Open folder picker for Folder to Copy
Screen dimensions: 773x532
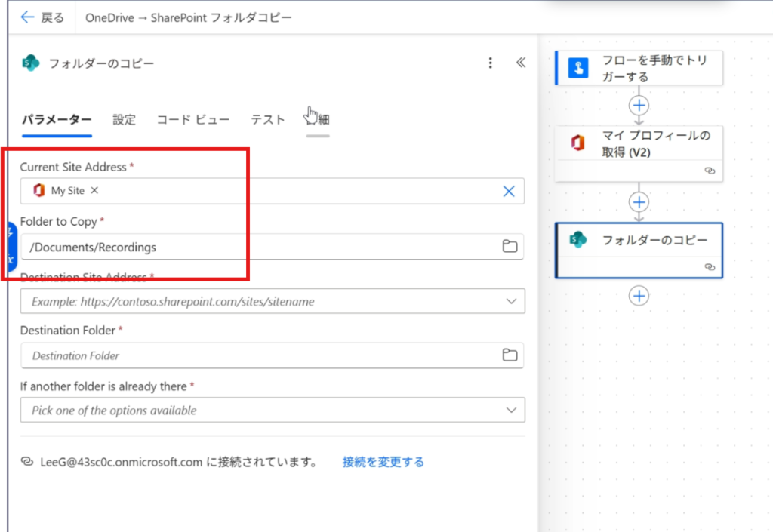tap(510, 247)
